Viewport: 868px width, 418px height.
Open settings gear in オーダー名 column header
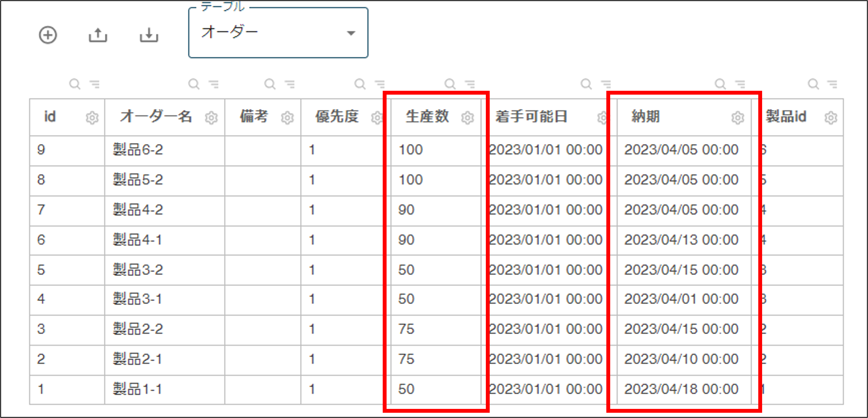coord(211,118)
